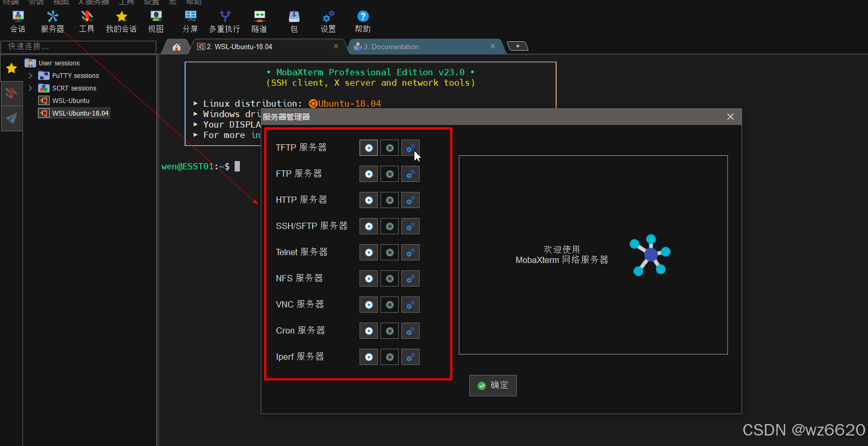This screenshot has width=868, height=446.
Task: Open the 工具 tools toolbar button
Action: (x=87, y=22)
